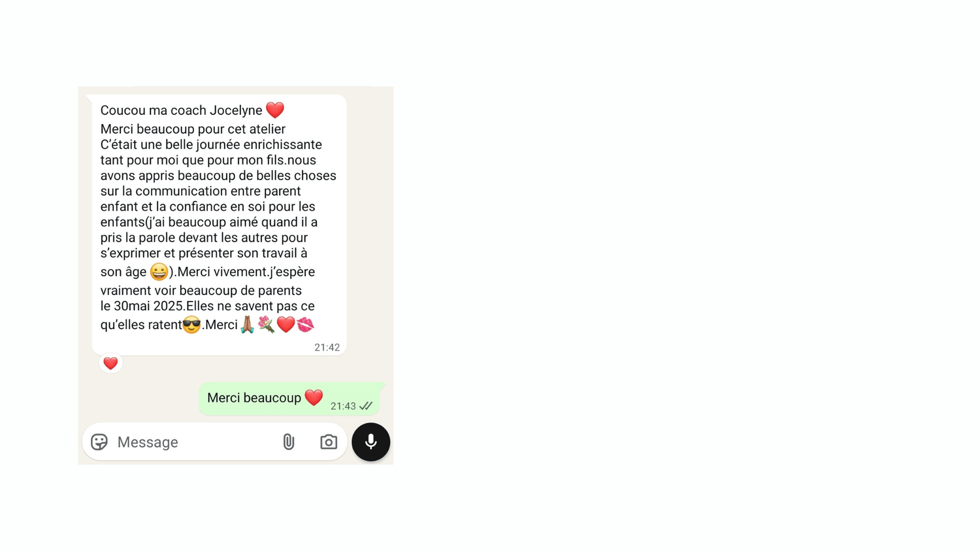Open the camera from message bar
The height and width of the screenshot is (551, 980).
click(329, 442)
